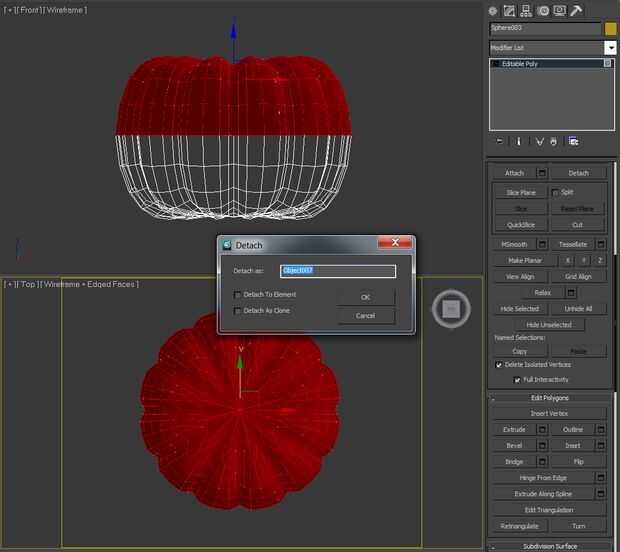
Task: Open the Motion panel icon
Action: 542,10
